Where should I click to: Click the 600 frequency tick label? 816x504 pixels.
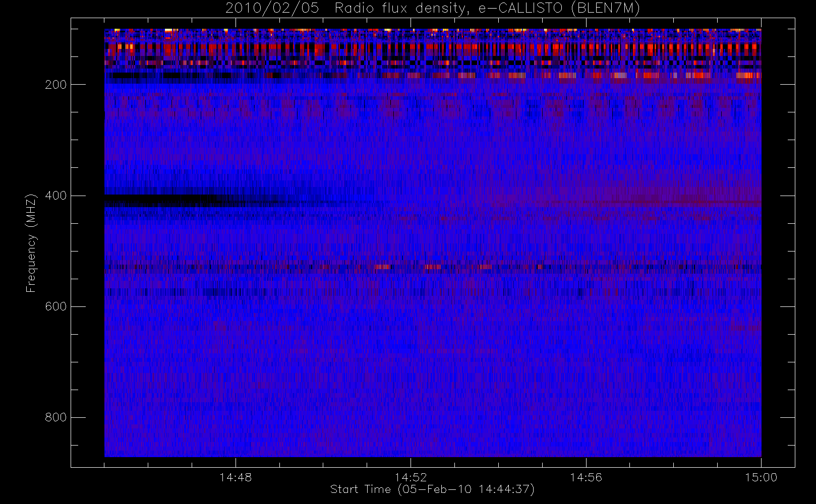[x=55, y=306]
